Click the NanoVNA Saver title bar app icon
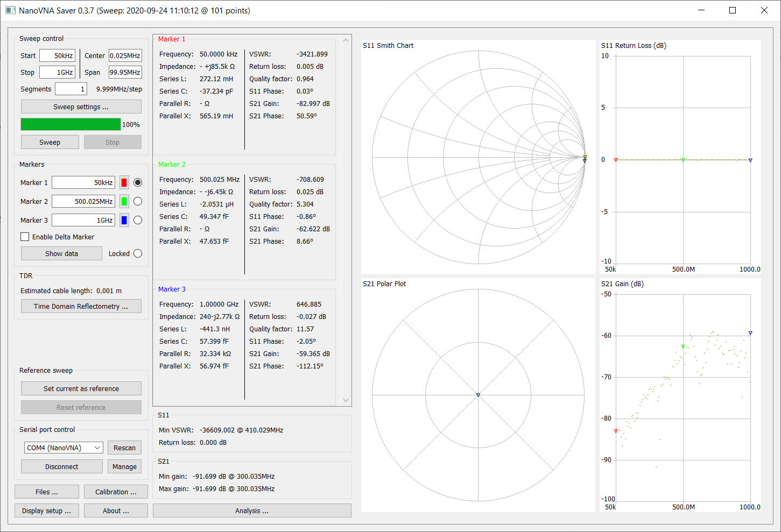Screen dimensions: 781x532 point(10,10)
